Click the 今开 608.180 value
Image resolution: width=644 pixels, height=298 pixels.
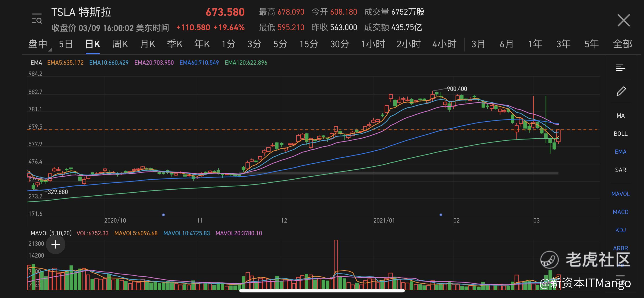pos(334,12)
